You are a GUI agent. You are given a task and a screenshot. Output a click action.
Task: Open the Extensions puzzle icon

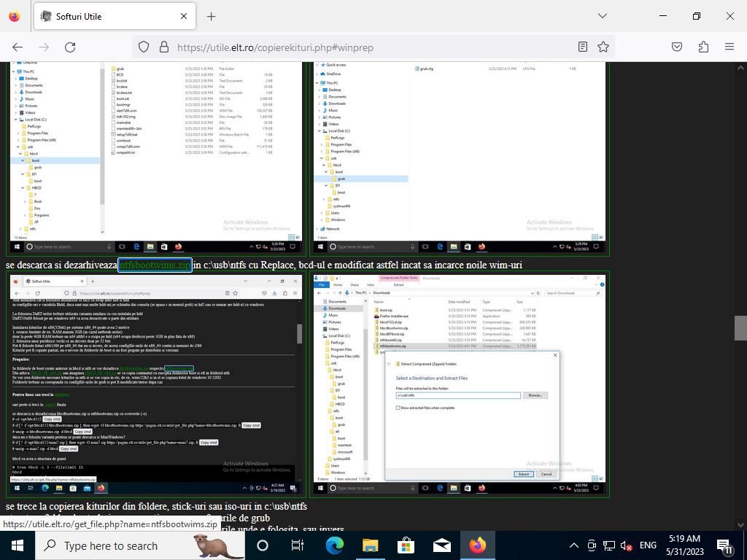coord(703,47)
